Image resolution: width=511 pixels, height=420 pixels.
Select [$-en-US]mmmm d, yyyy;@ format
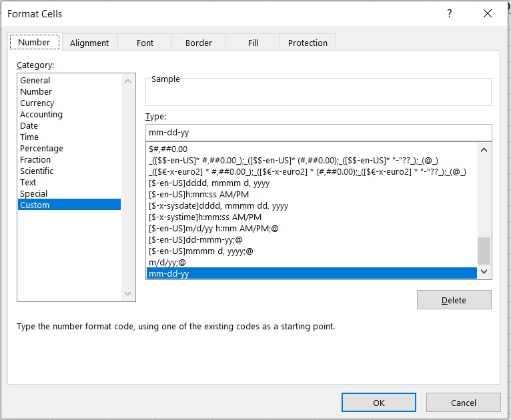312,251
